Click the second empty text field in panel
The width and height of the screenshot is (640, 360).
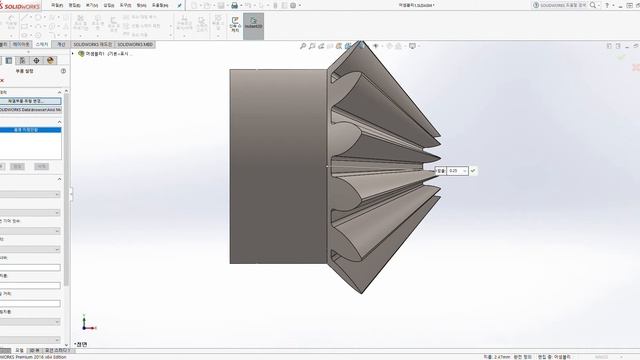30,285
